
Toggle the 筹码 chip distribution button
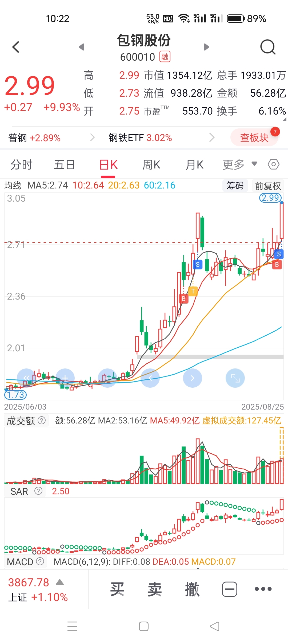tap(235, 185)
